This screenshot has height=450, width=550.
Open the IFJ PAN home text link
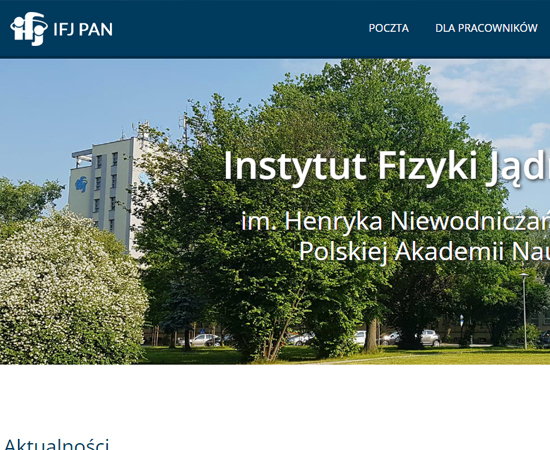(x=83, y=29)
